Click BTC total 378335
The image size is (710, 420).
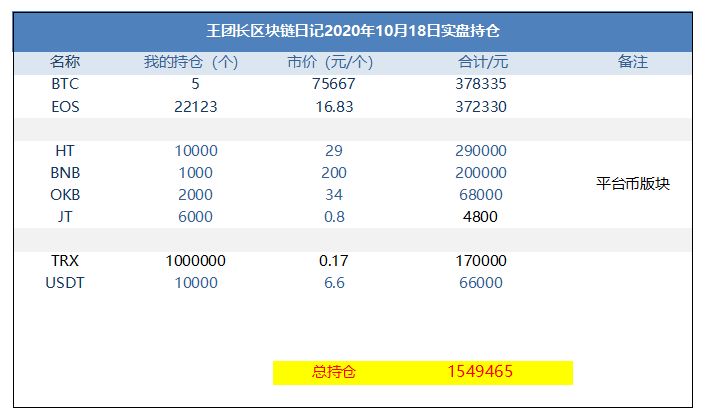point(481,84)
